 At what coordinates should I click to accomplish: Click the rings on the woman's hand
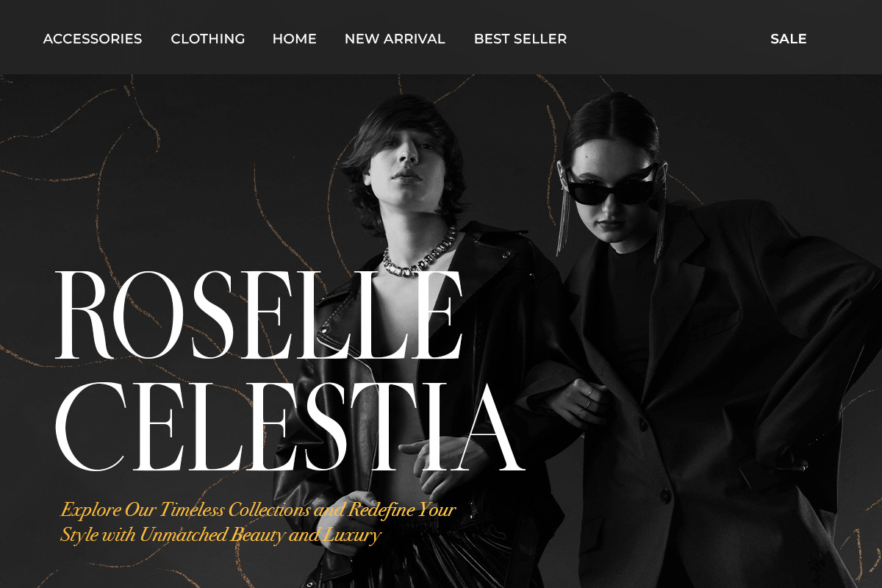(x=589, y=398)
